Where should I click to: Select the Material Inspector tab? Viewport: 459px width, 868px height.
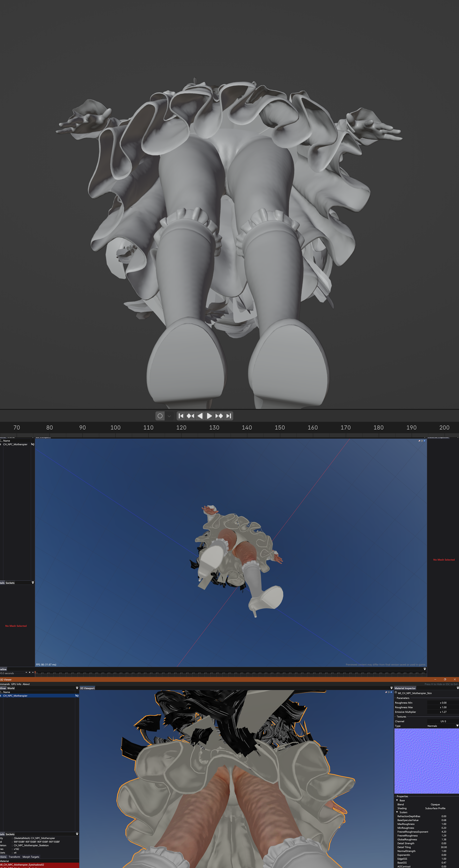pos(405,689)
